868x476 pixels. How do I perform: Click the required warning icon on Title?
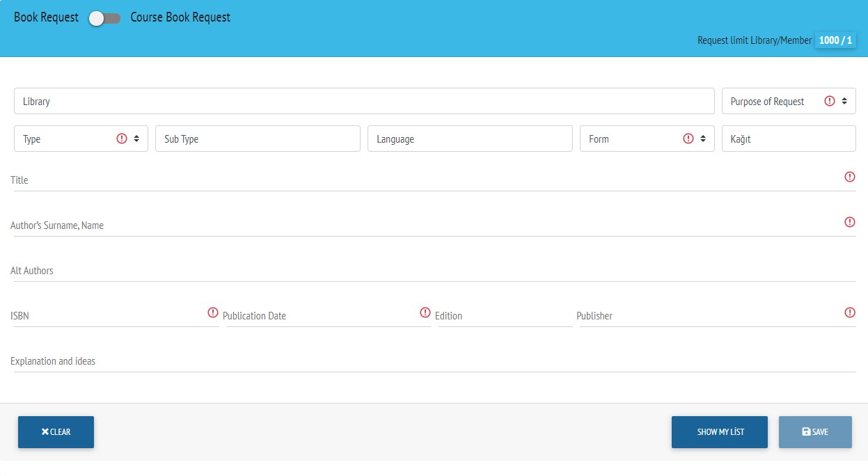pos(850,177)
